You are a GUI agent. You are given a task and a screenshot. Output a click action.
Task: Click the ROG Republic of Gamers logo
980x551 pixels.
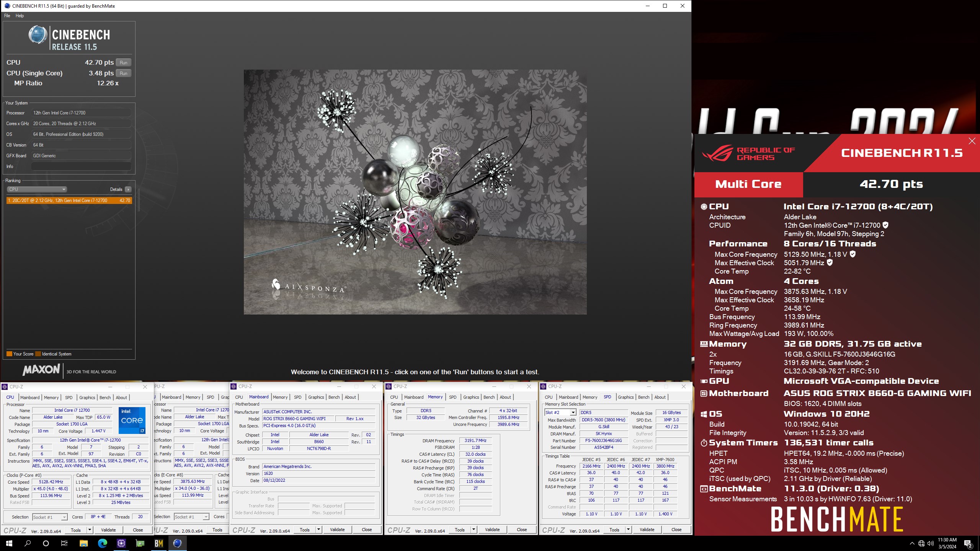[x=748, y=153]
